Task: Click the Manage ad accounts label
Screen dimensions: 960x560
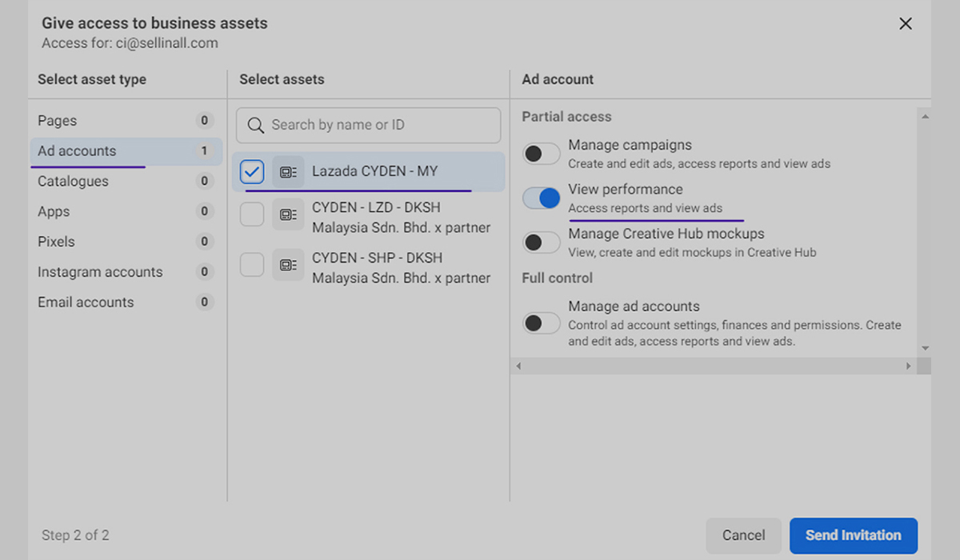Action: [x=634, y=306]
